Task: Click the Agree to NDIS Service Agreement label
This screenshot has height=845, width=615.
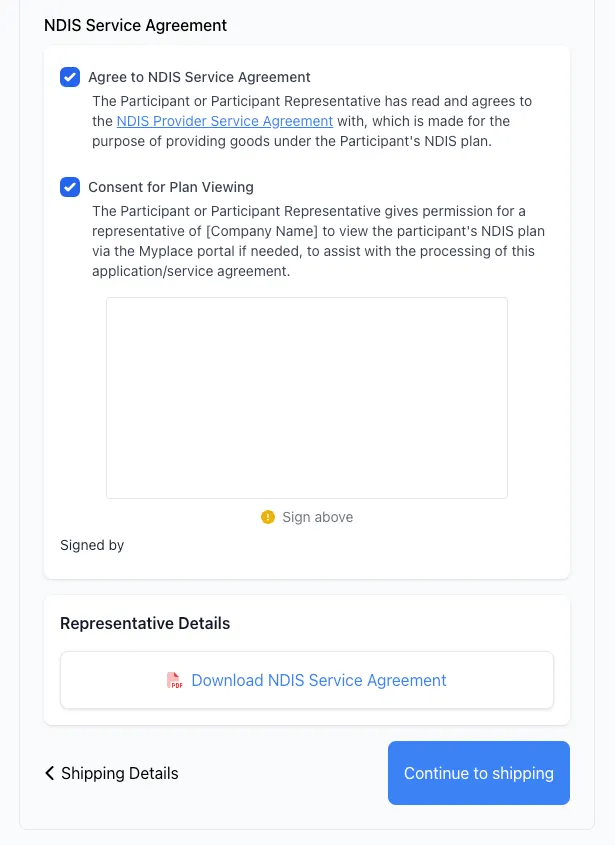Action: click(199, 77)
